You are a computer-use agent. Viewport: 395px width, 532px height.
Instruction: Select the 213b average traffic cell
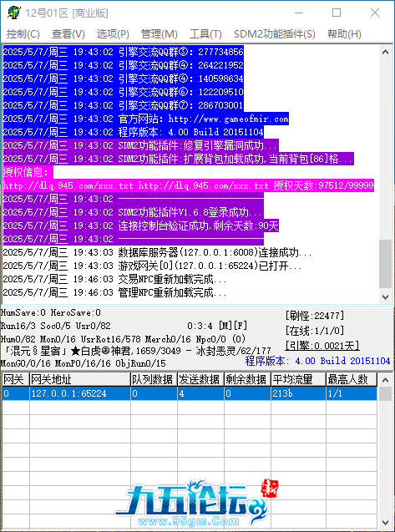pos(299,393)
